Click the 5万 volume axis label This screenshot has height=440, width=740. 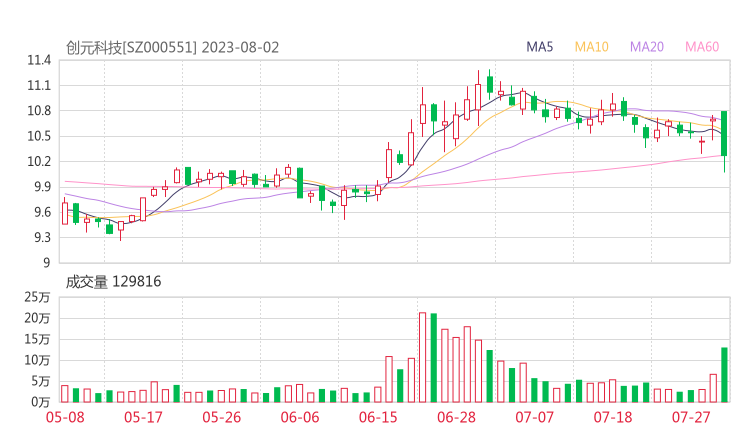pos(40,381)
